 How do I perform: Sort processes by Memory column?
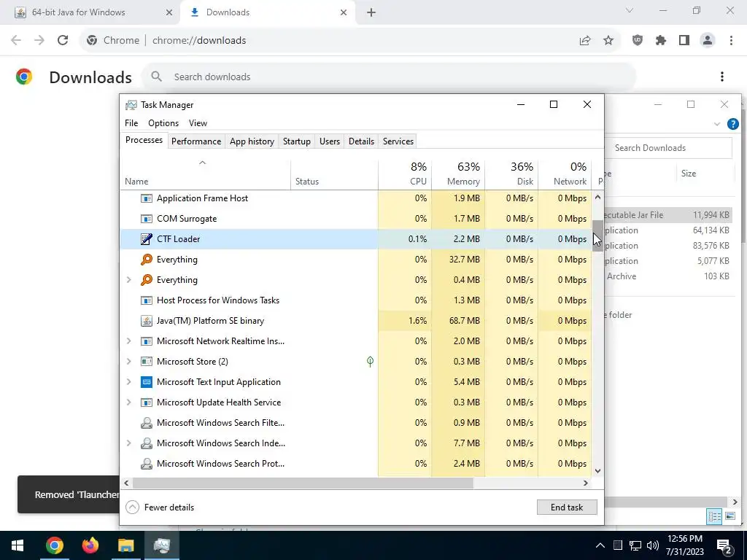click(458, 174)
